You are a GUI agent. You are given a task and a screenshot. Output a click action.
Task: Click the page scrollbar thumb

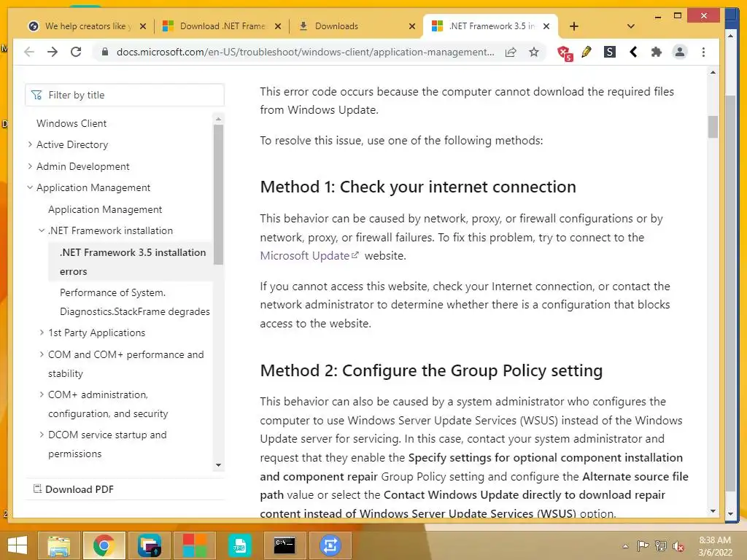(713, 127)
